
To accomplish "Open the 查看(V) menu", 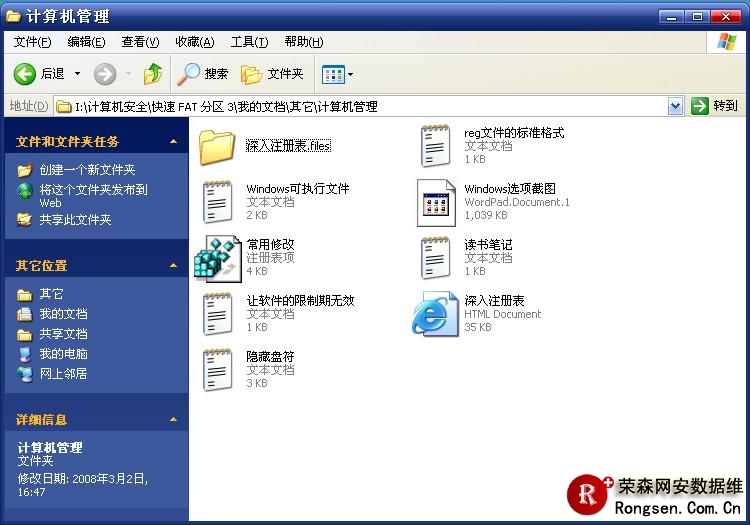I will click(x=140, y=42).
